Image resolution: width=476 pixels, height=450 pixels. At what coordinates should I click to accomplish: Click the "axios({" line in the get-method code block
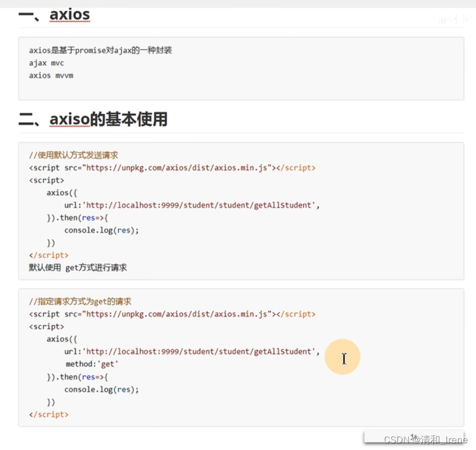(x=62, y=339)
